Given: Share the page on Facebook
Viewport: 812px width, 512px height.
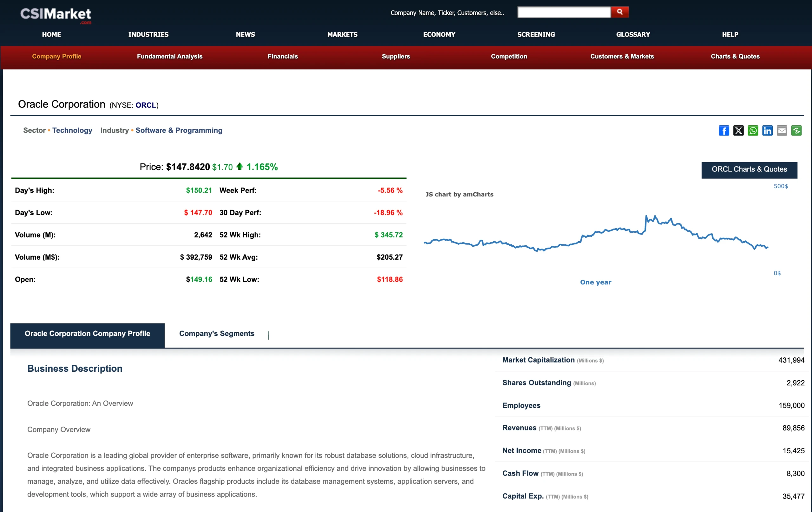Looking at the screenshot, I should (724, 130).
